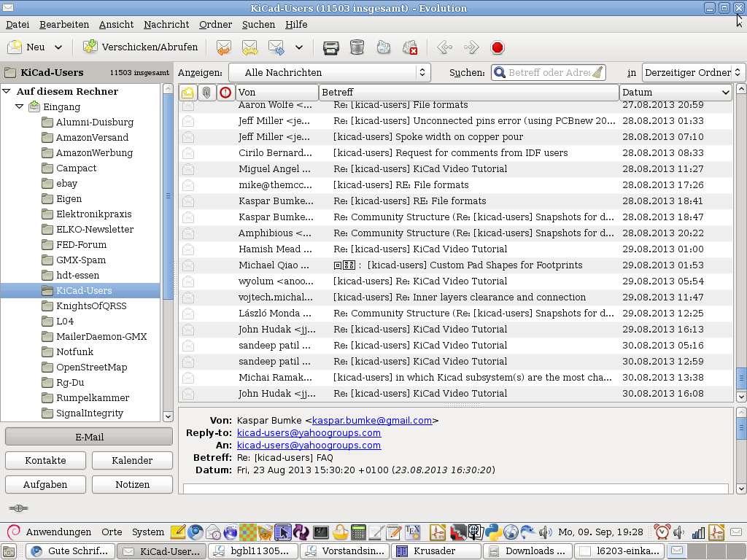This screenshot has height=560, width=747.
Task: Click the print icon in toolbar
Action: (x=331, y=47)
